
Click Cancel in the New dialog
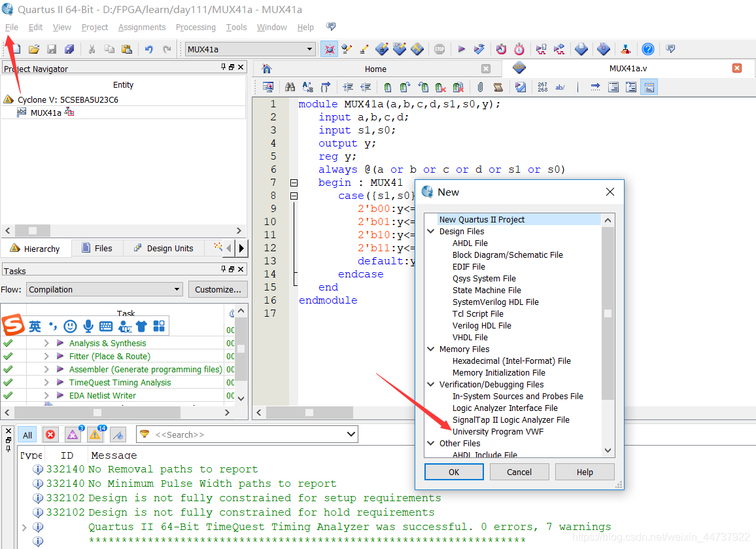pos(519,472)
